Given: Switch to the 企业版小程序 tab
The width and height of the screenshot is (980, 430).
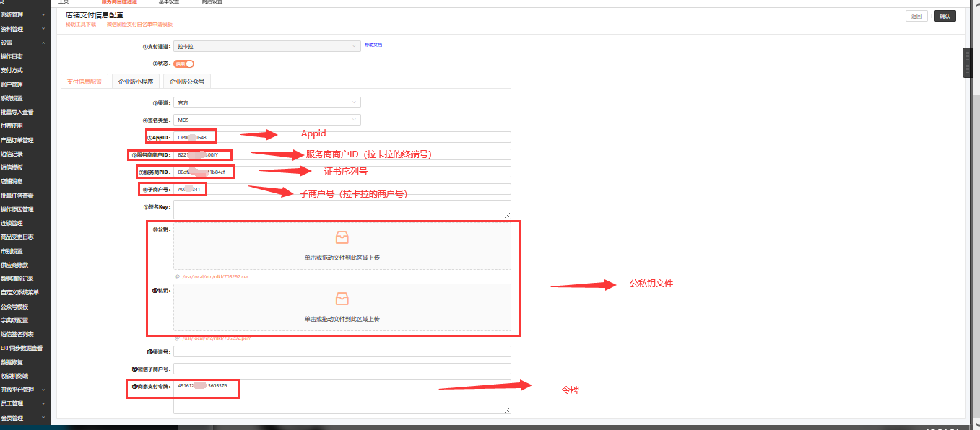Looking at the screenshot, I should pos(136,82).
